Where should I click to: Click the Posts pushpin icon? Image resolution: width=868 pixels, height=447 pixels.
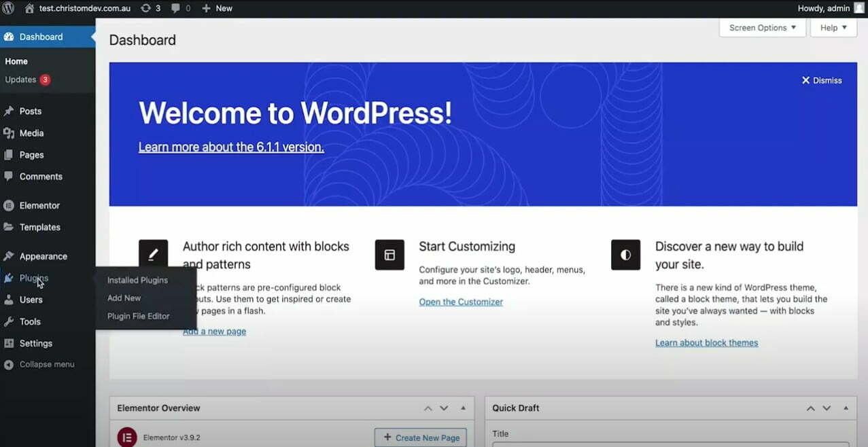click(x=9, y=111)
